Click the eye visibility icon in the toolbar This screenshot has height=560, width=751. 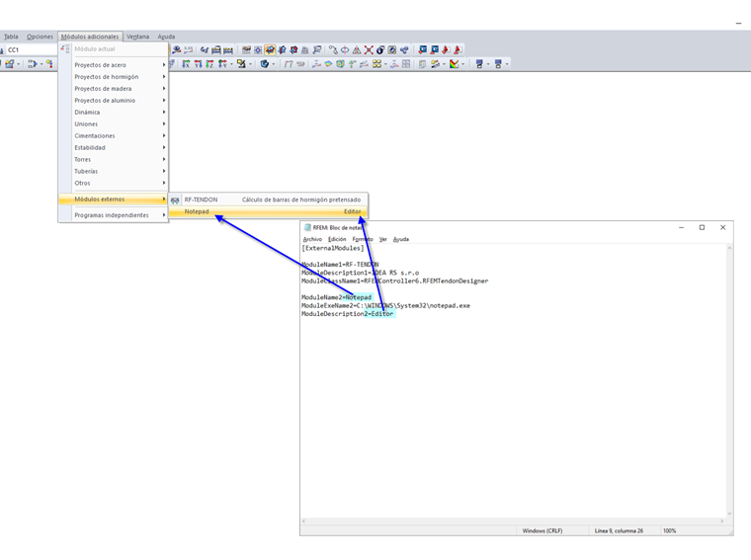click(176, 49)
